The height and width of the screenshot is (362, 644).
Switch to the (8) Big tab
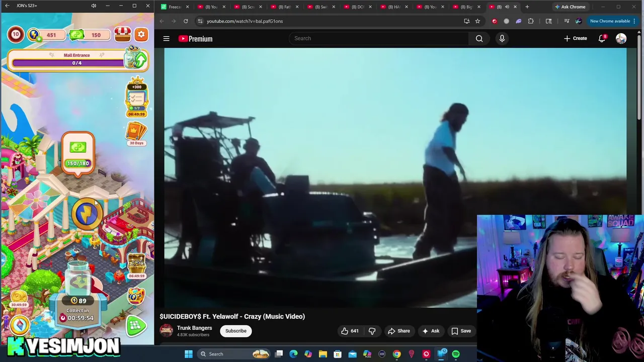point(466,7)
